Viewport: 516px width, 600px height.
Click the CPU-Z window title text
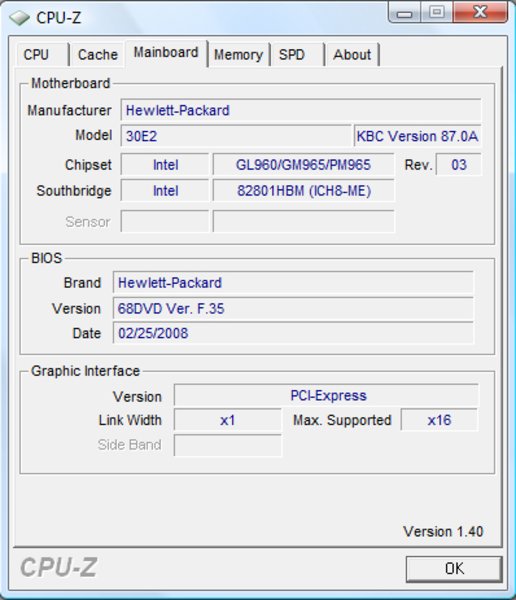[x=59, y=18]
